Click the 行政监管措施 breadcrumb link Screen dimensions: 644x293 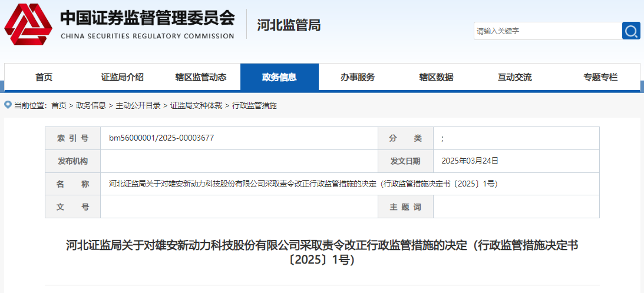[254, 105]
